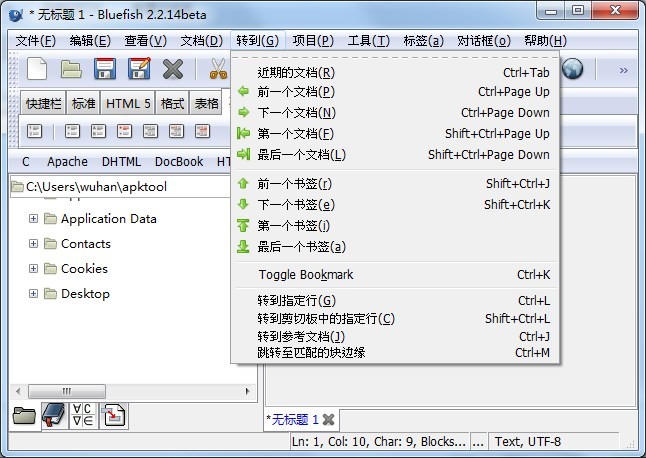
Task: Open the C snippets menu
Action: coord(26,161)
